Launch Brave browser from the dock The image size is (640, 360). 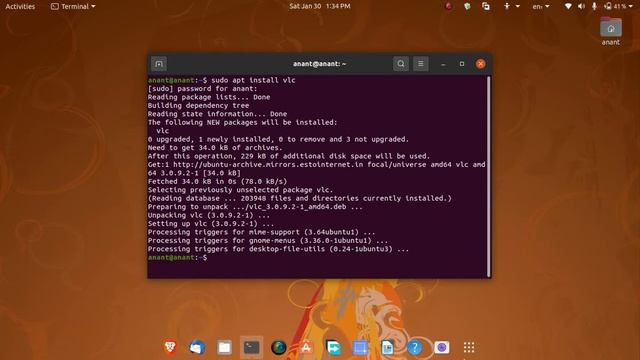pyautogui.click(x=170, y=347)
